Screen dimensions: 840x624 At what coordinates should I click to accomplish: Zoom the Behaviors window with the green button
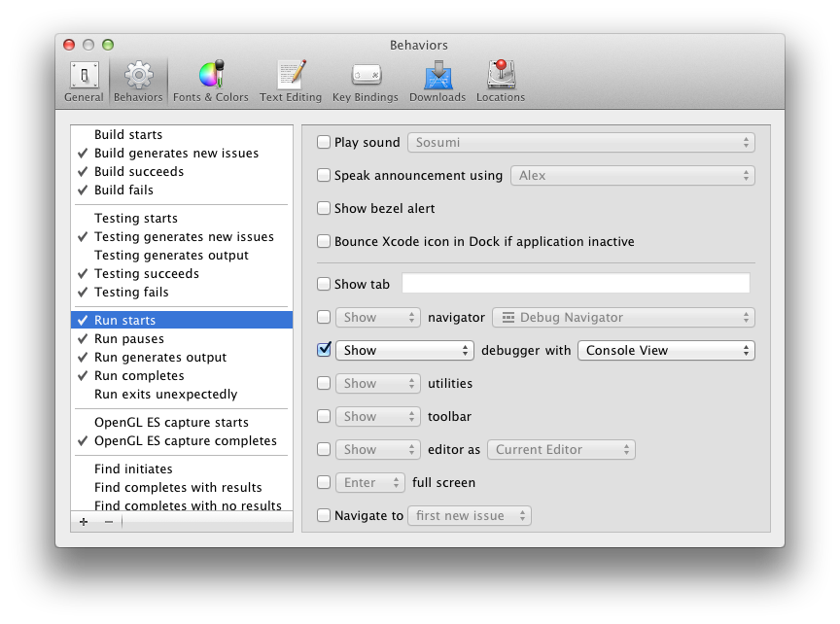(x=108, y=45)
